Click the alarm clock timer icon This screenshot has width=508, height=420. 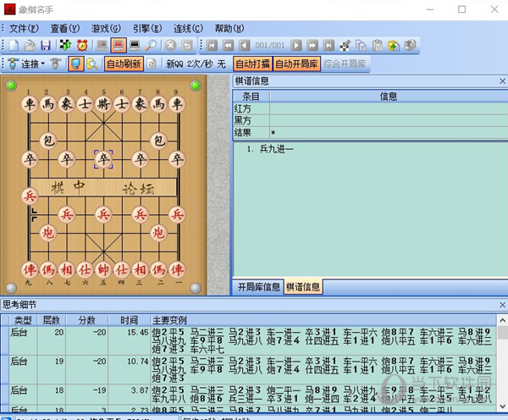pos(82,45)
